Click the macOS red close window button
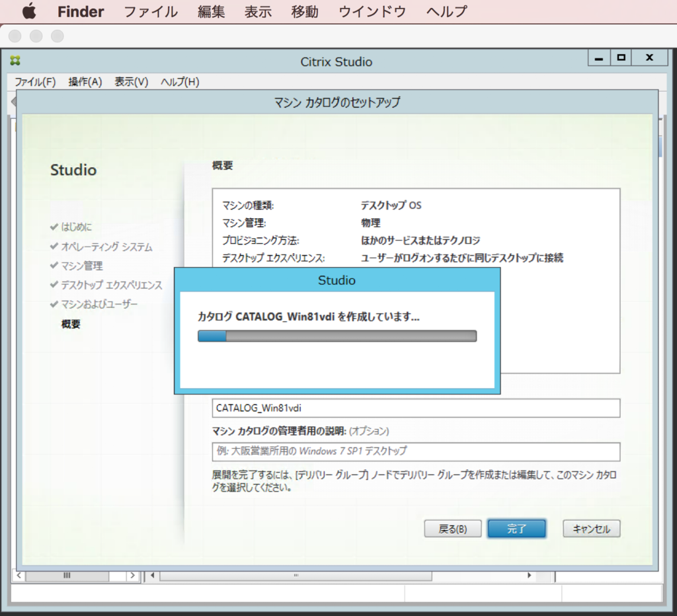Image resolution: width=677 pixels, height=616 pixels. [15, 36]
